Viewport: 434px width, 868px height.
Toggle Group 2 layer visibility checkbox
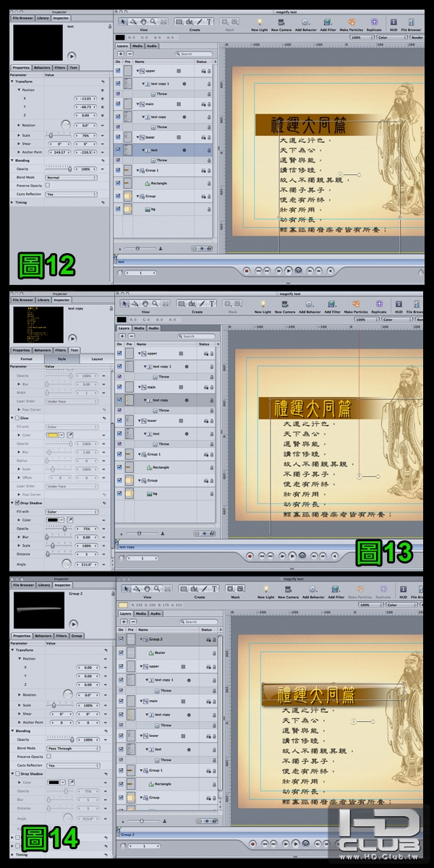pos(120,639)
